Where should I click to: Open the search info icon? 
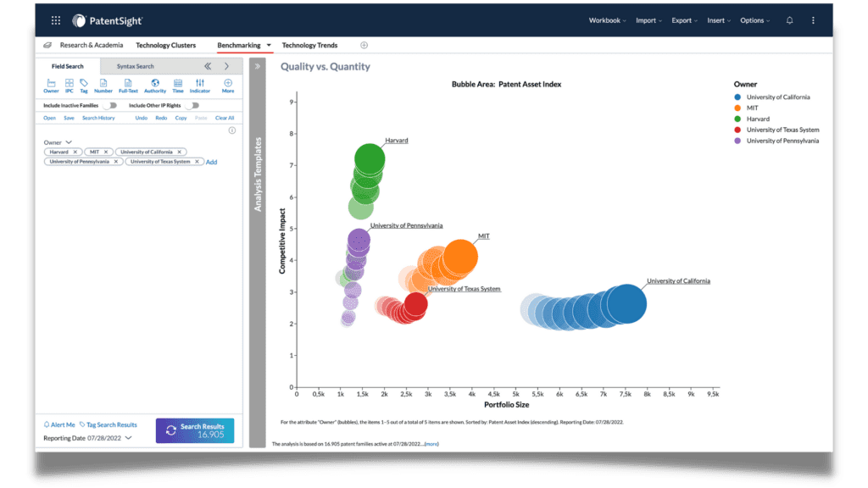[x=232, y=130]
